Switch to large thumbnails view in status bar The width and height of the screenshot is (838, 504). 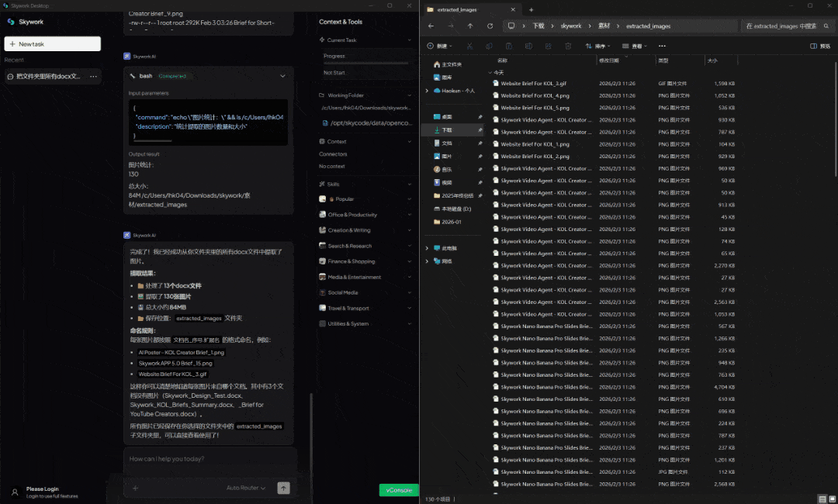click(x=830, y=499)
